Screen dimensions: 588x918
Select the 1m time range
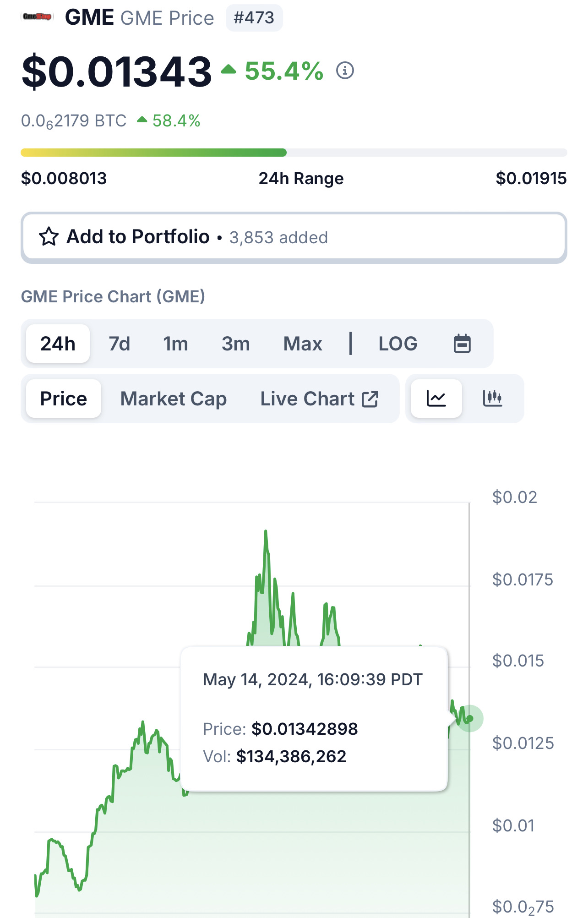coord(175,344)
